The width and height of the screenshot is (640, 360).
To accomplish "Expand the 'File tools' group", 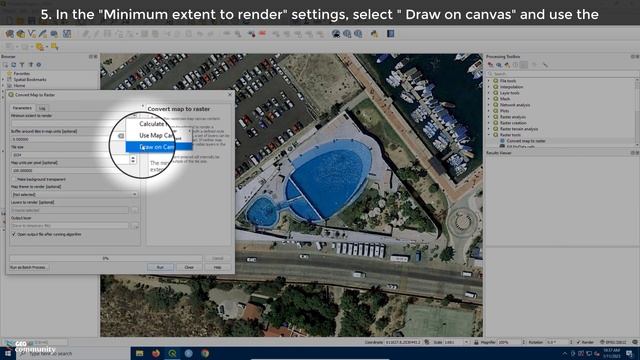I will pyautogui.click(x=489, y=81).
